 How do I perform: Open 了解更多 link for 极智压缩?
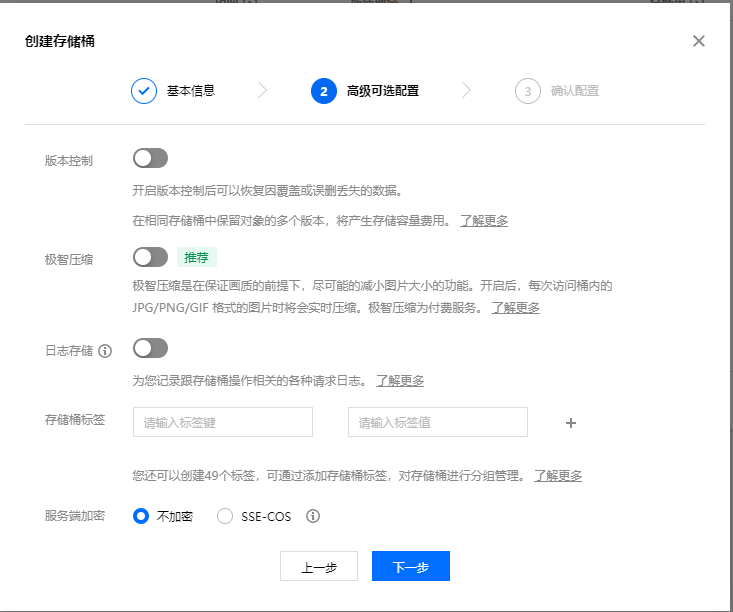coord(516,308)
